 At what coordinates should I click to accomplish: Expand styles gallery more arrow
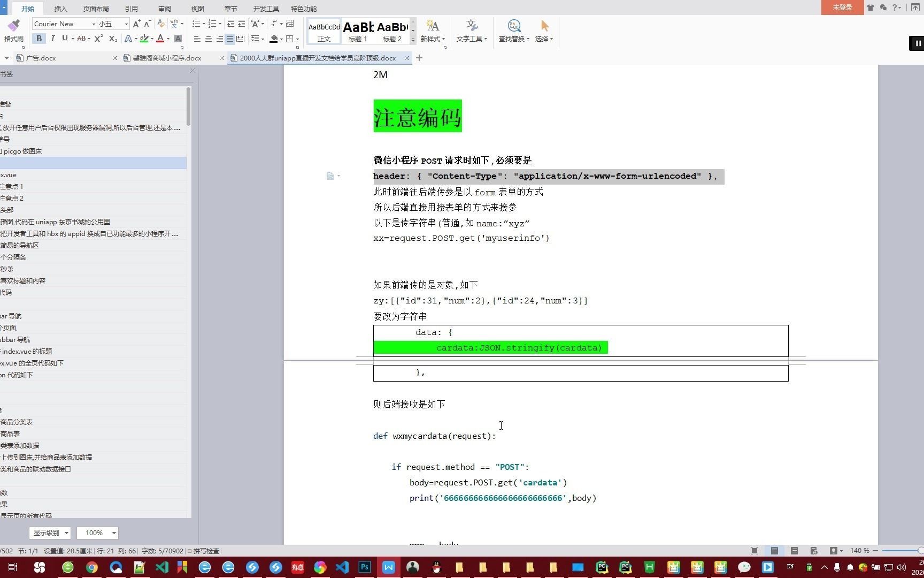[413, 41]
